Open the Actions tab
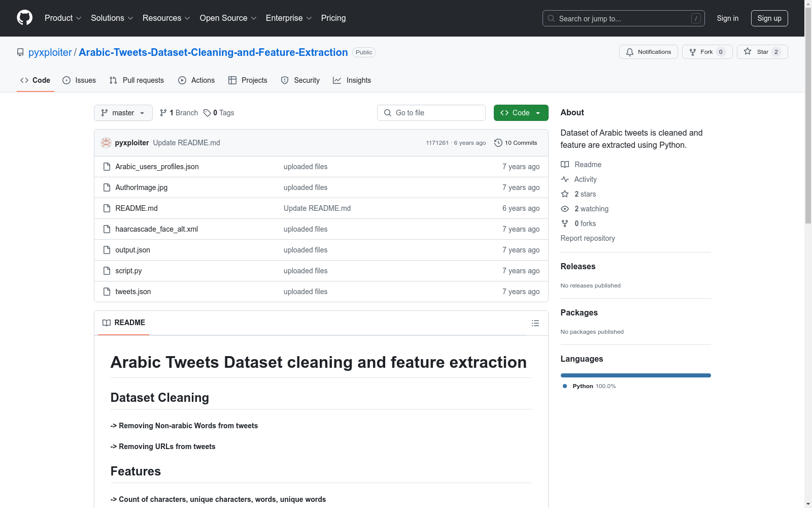The height and width of the screenshot is (508, 812). [x=196, y=80]
